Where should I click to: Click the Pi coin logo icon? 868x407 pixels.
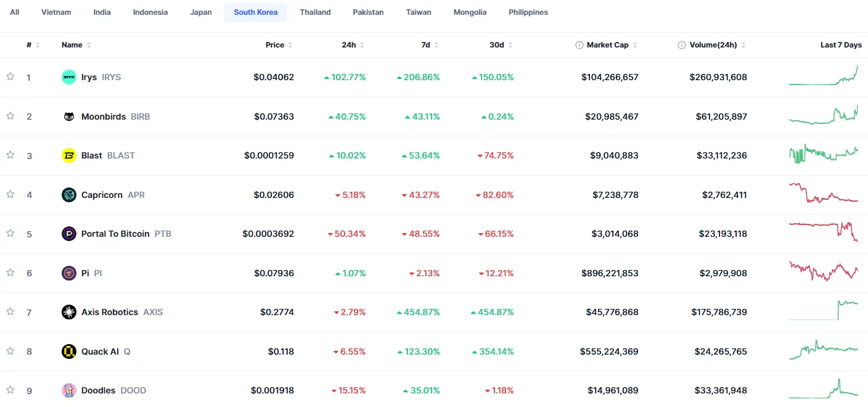(x=69, y=273)
